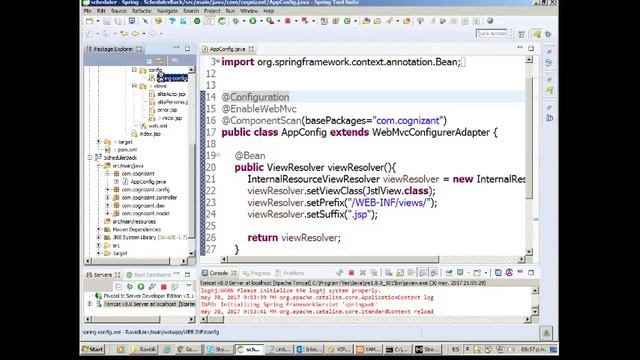Screen dimensions: 640x360
Task: Click Remove Launch X icon in Console
Action: [362, 273]
